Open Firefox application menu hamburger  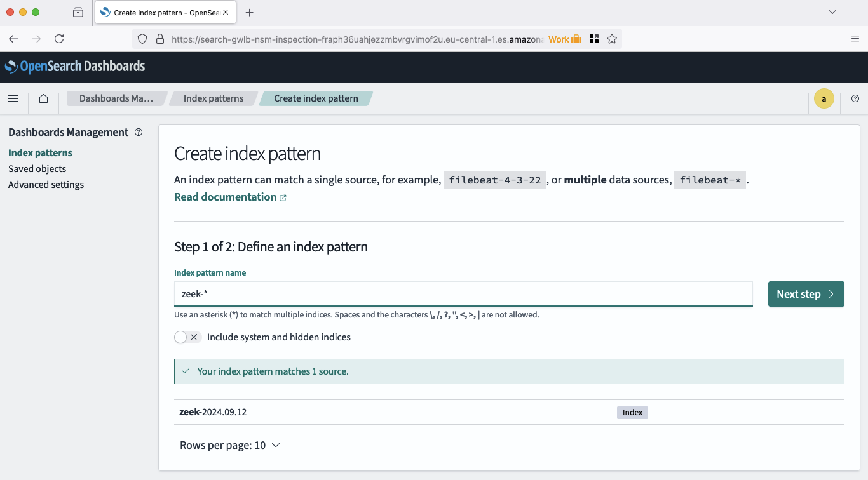[855, 38]
